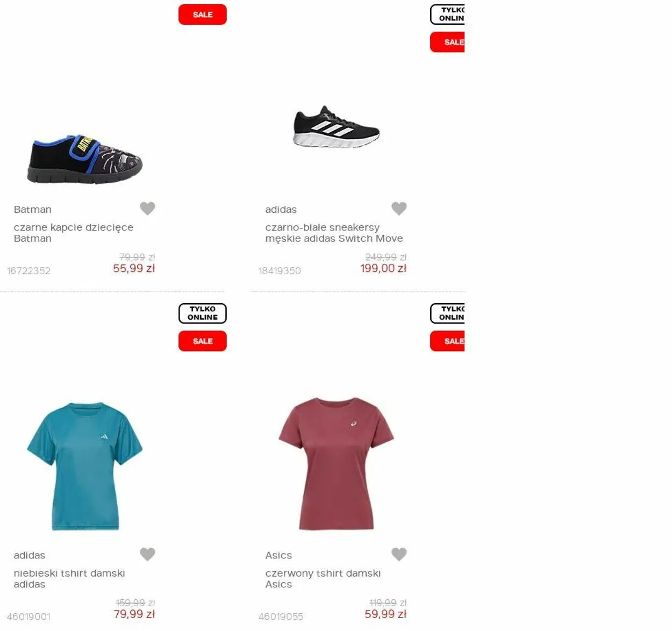Select the Batman brand name label
Screen dimensions: 672x631
[x=33, y=210]
